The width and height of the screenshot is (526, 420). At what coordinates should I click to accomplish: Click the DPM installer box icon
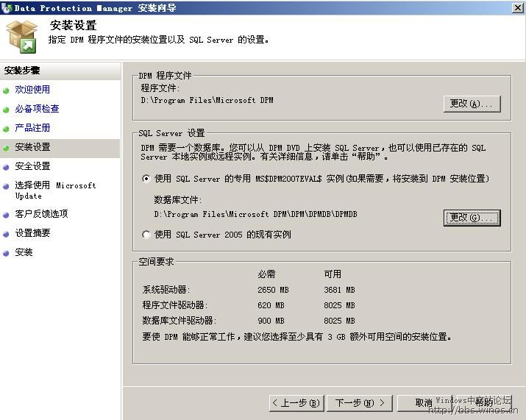click(21, 36)
